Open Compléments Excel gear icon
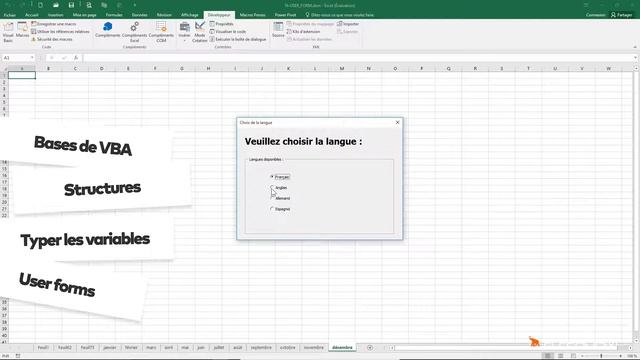Viewport: 640px width, 360px height. (x=134, y=32)
